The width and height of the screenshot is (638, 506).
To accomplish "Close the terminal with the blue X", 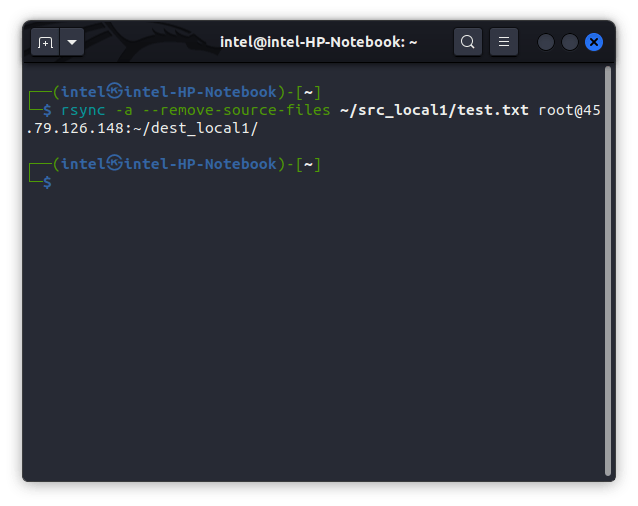I will 594,42.
